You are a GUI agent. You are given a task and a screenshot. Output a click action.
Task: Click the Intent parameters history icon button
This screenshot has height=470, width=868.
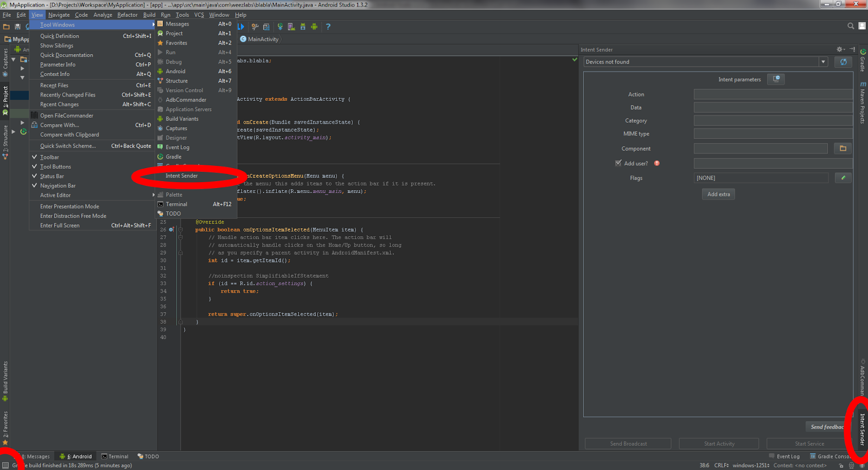[x=776, y=79]
